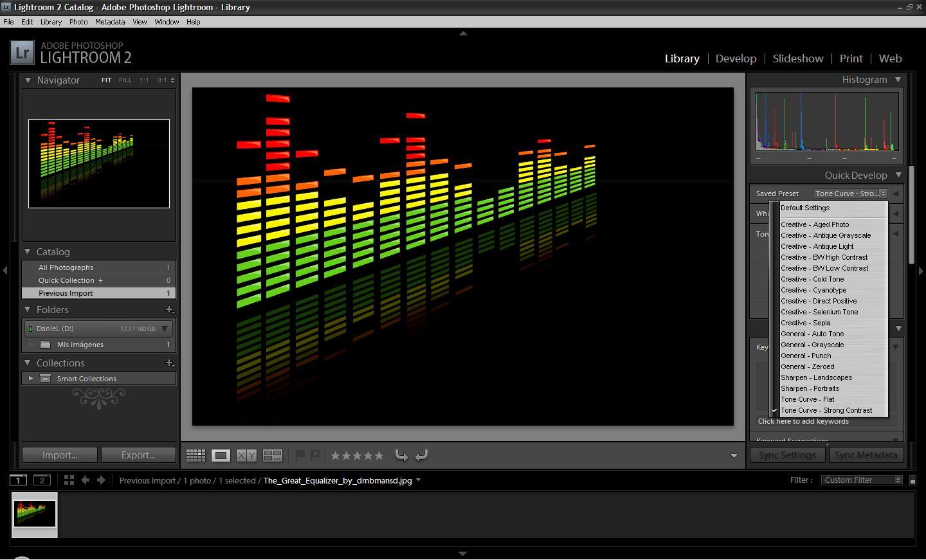Screen dimensions: 926x560
Task: Switch to Develop module
Action: (x=736, y=59)
